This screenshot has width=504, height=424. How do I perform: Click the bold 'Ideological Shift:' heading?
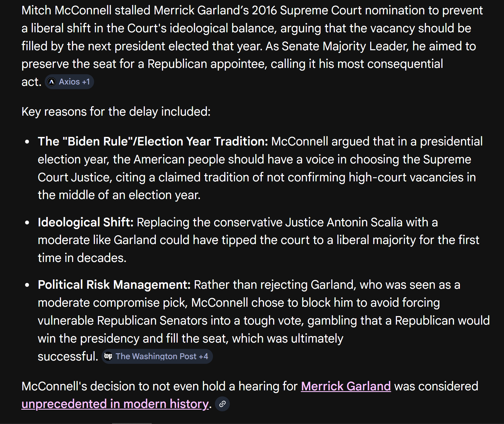click(86, 222)
